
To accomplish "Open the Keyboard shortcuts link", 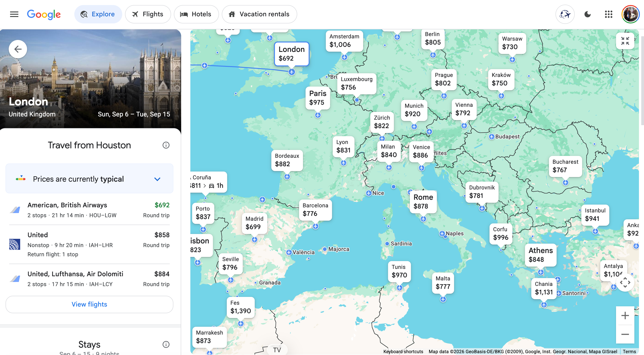I will 403,352.
